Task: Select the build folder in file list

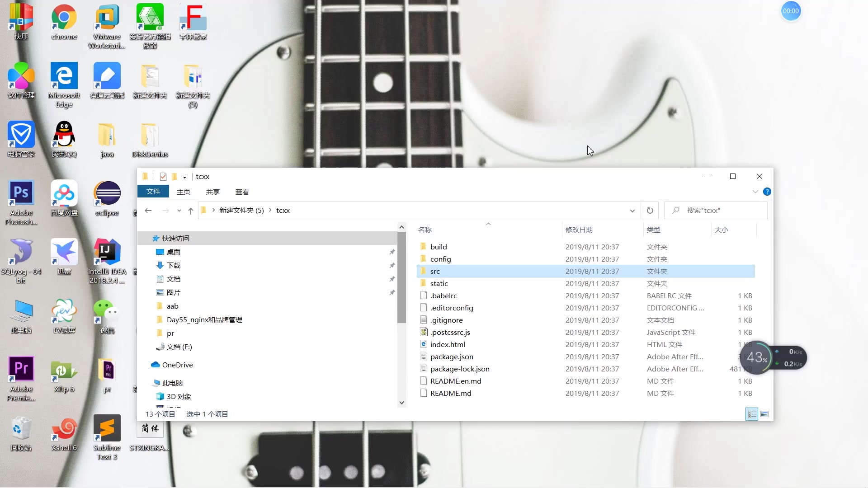Action: tap(585, 247)
